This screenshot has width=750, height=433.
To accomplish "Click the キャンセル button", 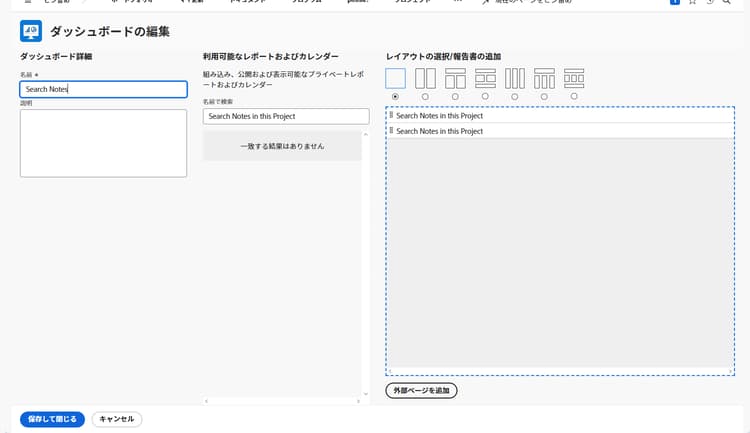I will point(117,419).
